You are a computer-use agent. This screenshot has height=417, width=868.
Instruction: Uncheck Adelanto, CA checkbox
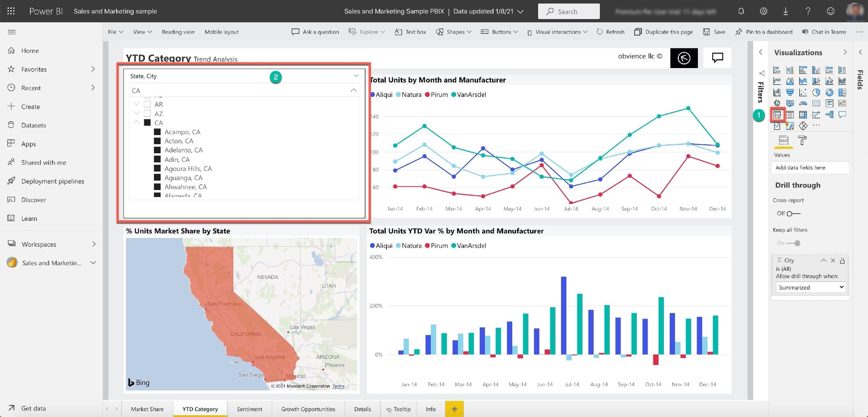(x=157, y=150)
